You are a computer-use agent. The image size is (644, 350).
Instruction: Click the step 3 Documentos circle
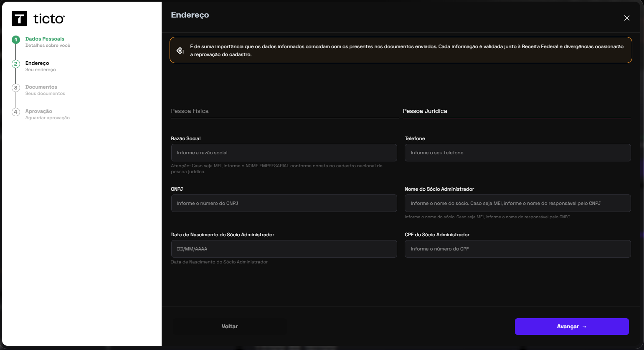click(x=16, y=88)
